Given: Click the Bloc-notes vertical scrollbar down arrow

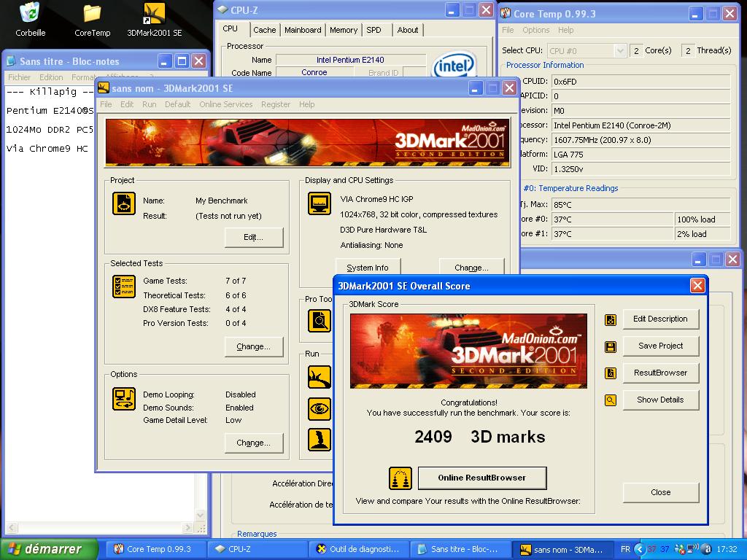Looking at the screenshot, I should pyautogui.click(x=201, y=515).
